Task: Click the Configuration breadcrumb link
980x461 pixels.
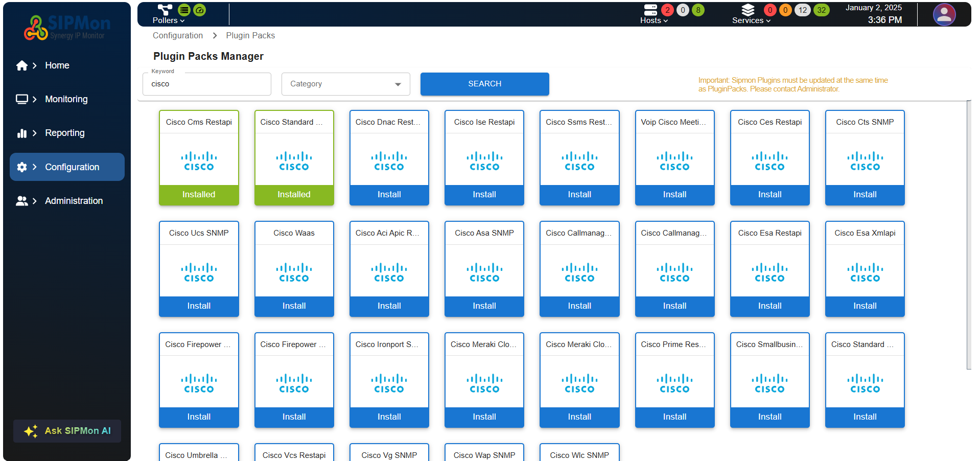Action: coord(177,35)
